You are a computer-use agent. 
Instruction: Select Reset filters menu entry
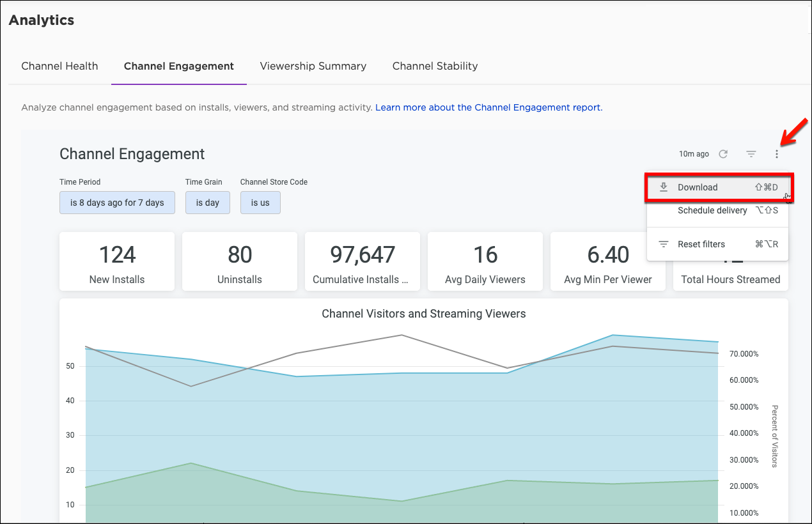pyautogui.click(x=701, y=244)
